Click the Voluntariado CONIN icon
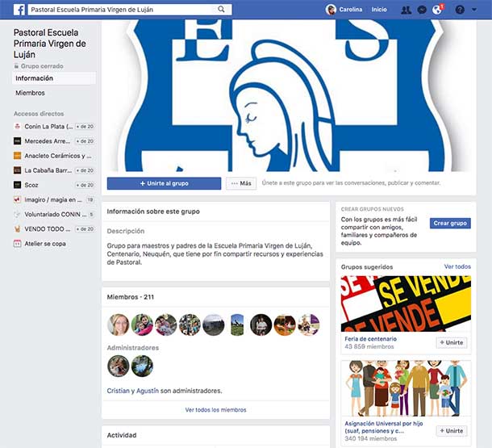Viewport: 492px width, 448px height. pyautogui.click(x=17, y=215)
